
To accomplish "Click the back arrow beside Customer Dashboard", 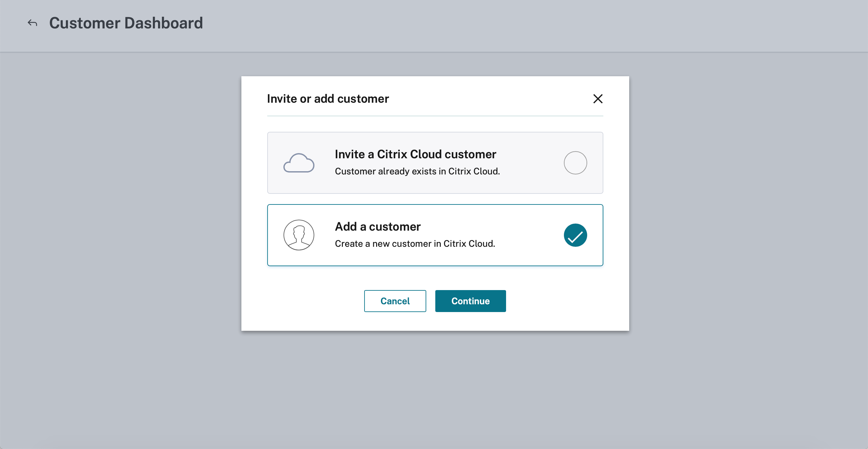I will (x=32, y=23).
